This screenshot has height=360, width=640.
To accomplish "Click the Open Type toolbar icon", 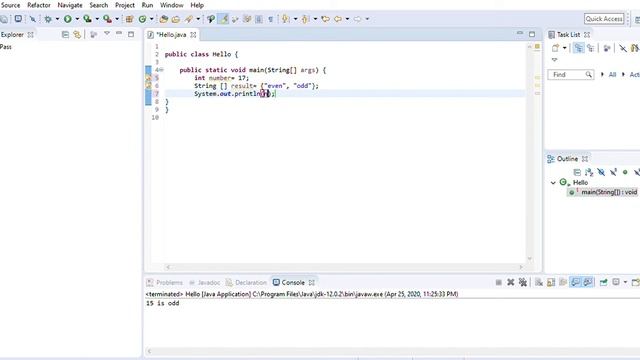I will 164,19.
